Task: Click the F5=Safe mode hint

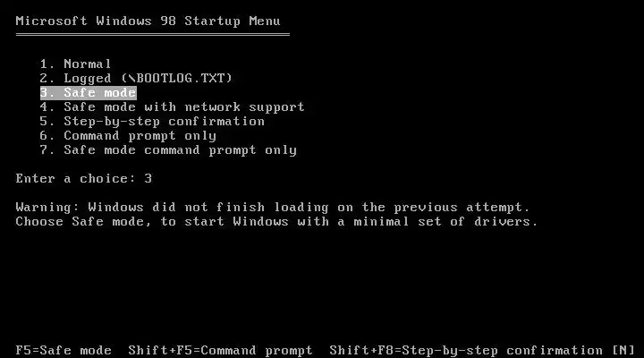Action: pyautogui.click(x=64, y=351)
